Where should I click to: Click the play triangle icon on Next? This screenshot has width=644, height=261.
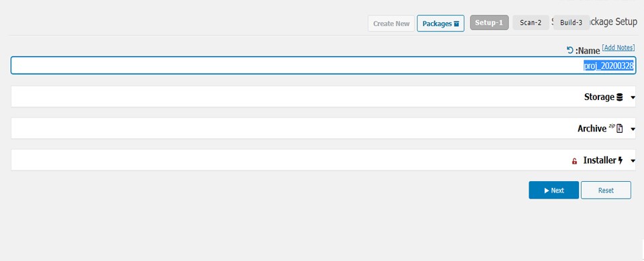click(547, 191)
